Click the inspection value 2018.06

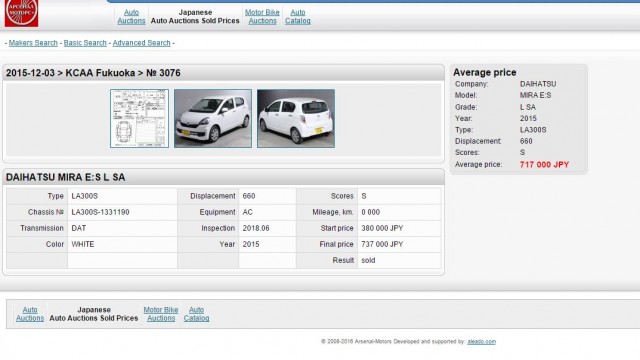point(256,228)
